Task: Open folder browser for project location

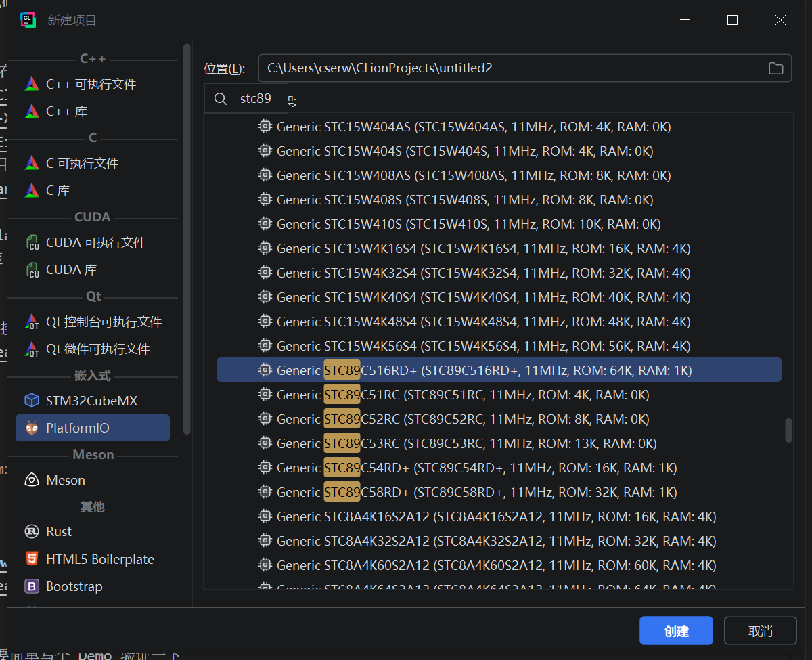Action: coord(775,68)
